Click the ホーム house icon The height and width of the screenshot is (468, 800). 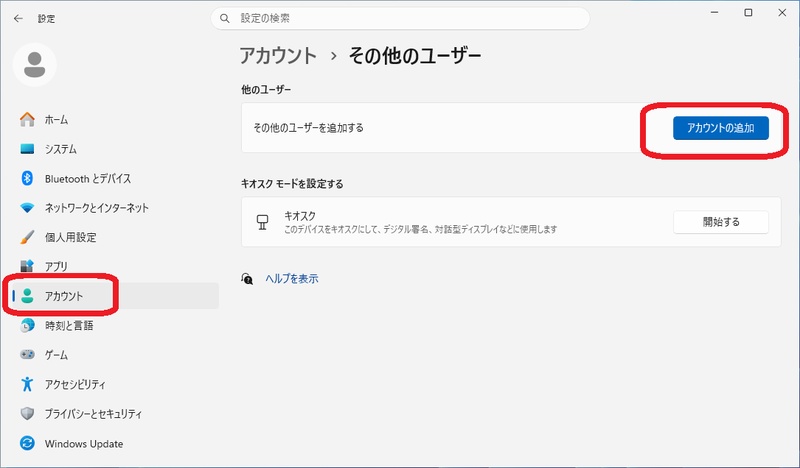tap(27, 119)
